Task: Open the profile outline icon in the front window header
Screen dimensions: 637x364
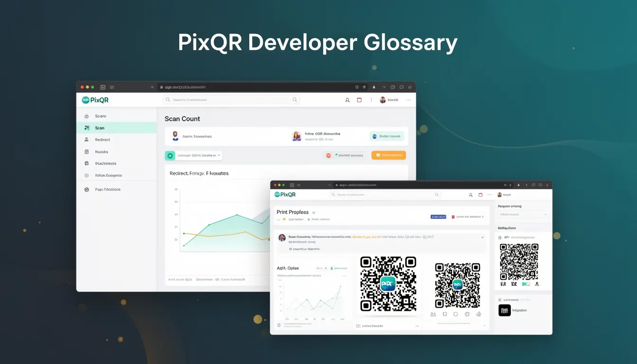Action: tap(471, 195)
